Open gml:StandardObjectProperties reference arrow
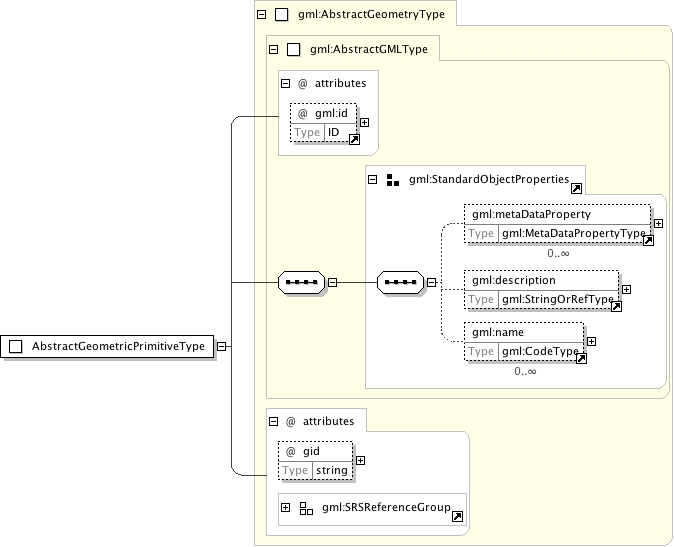 pos(576,189)
